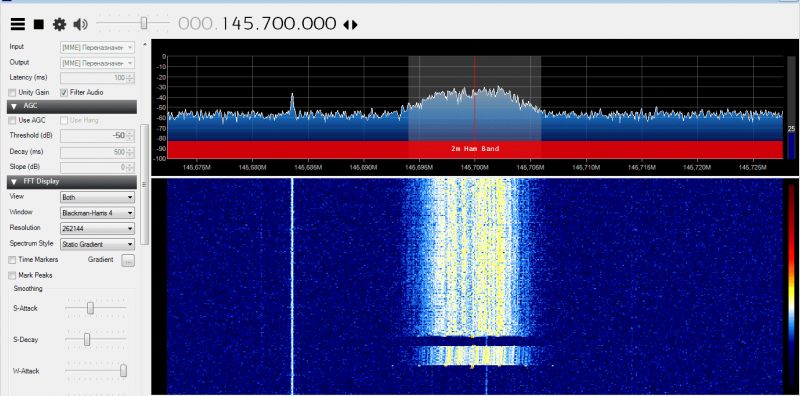Image resolution: width=800 pixels, height=396 pixels.
Task: Open the View dropdown set to Both
Action: click(x=97, y=197)
